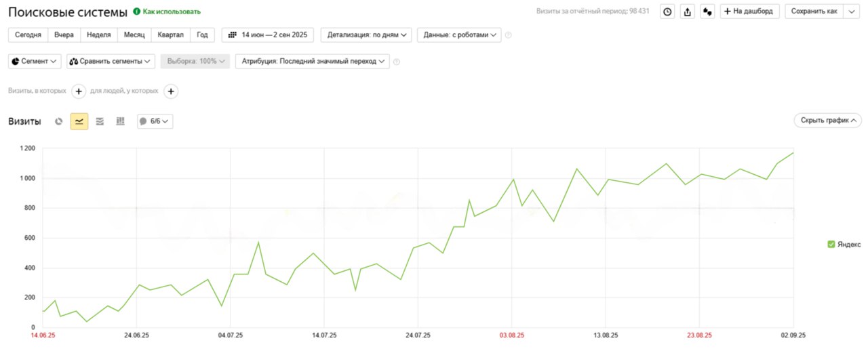
Task: Collapse the chart with Скрыть график
Action: pos(827,121)
